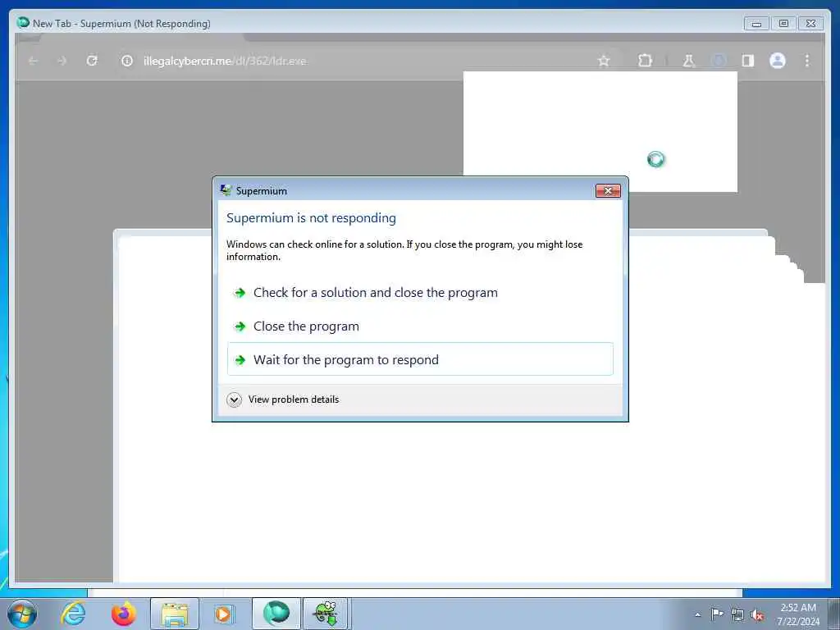Expand View problem details

point(283,399)
